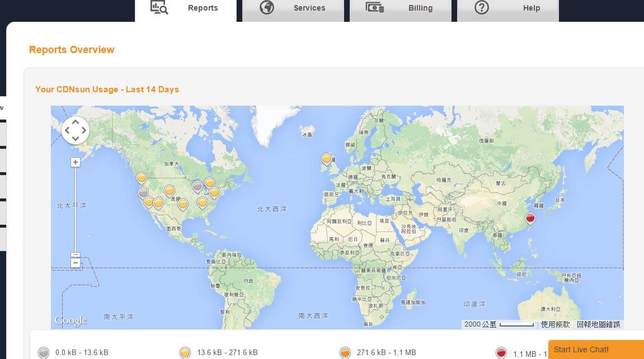Select the yellow marker near Toronto
The image size is (644, 359).
coord(209,183)
